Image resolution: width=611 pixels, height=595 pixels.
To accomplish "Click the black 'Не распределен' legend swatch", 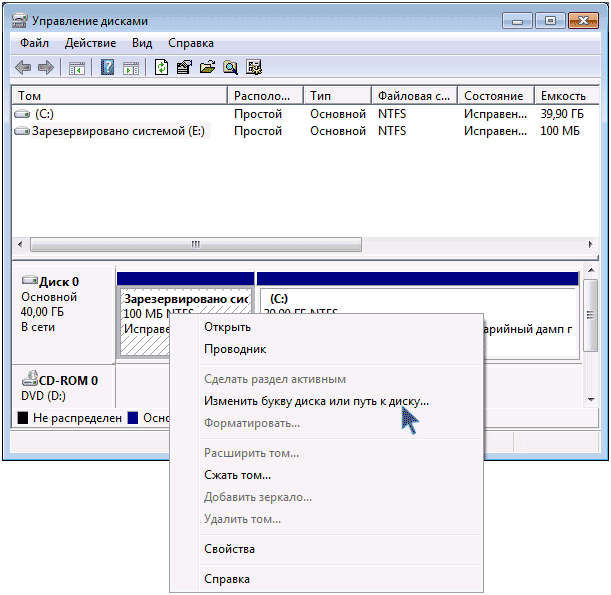I will click(22, 418).
